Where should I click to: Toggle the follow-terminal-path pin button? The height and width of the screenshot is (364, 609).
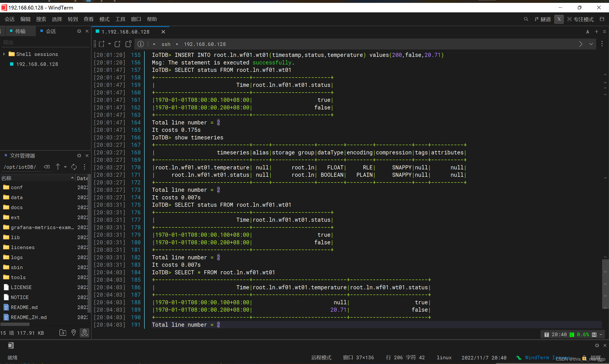(85, 333)
